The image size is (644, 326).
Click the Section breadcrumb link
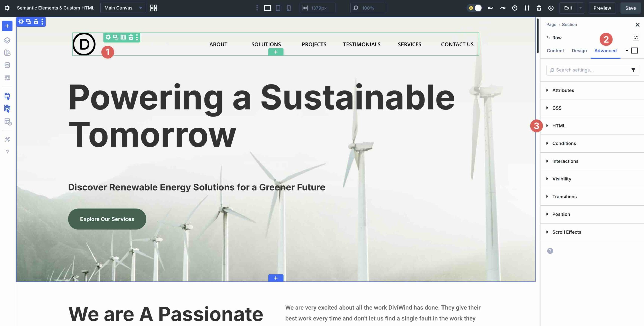pyautogui.click(x=569, y=25)
